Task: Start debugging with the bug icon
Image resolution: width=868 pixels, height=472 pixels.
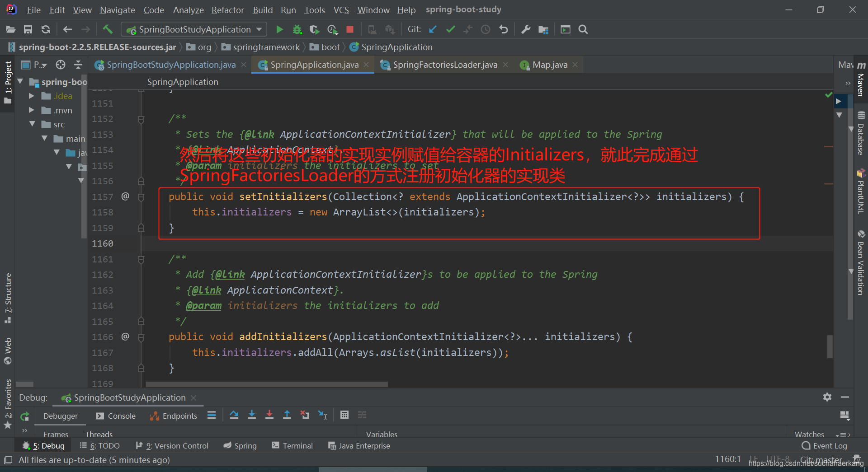Action: (297, 29)
